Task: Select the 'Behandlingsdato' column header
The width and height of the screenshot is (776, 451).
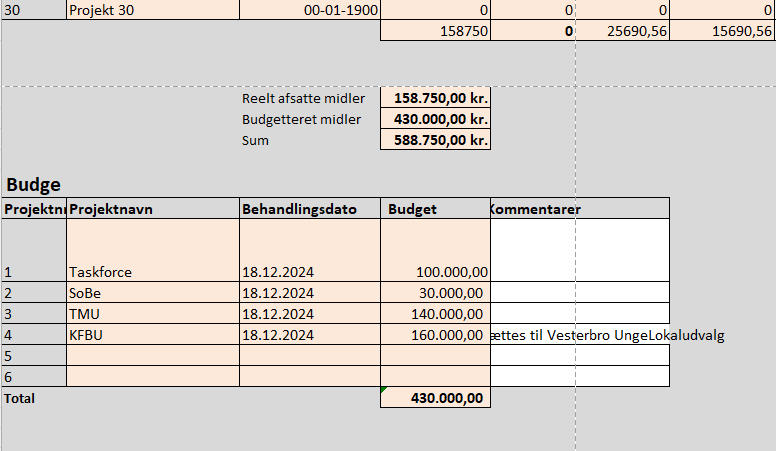Action: coord(310,208)
